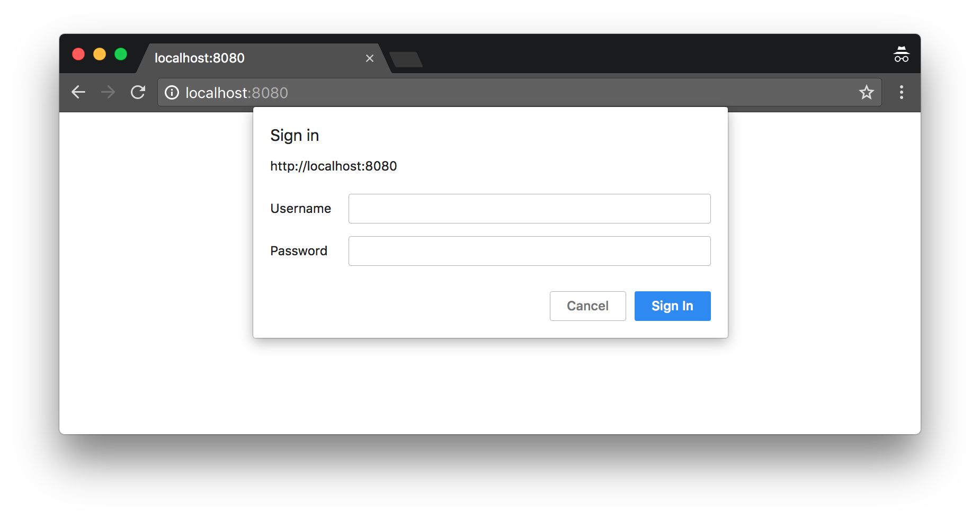Close the localhost:8080 tab

370,58
